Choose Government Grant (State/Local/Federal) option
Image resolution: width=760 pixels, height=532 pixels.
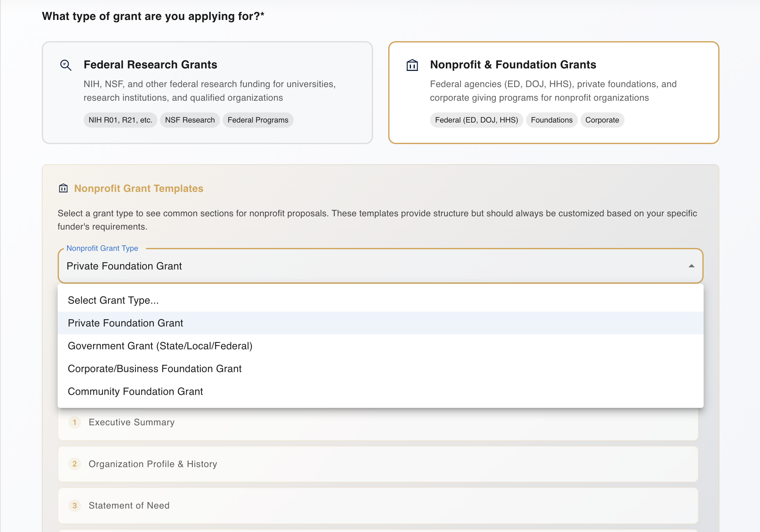coord(380,346)
